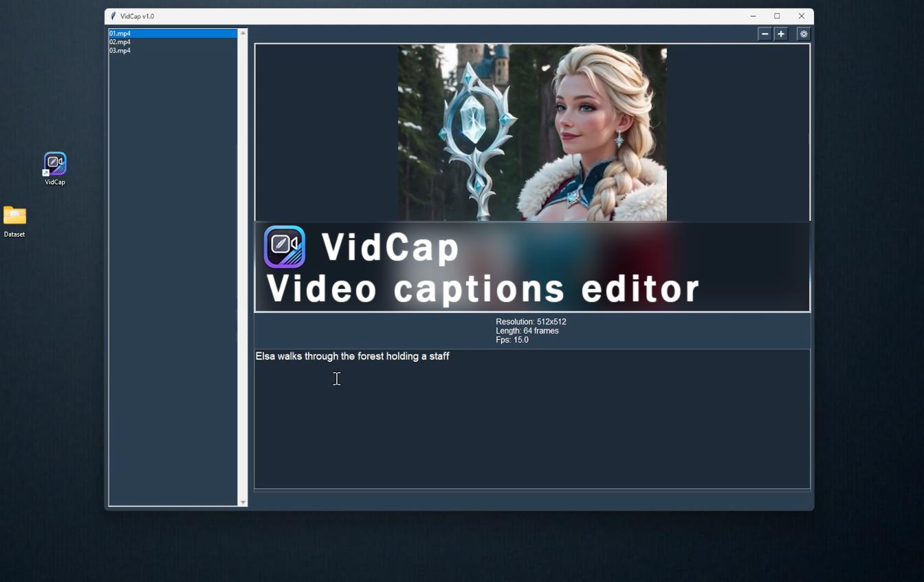
Task: Close the VidCap window
Action: click(x=802, y=16)
